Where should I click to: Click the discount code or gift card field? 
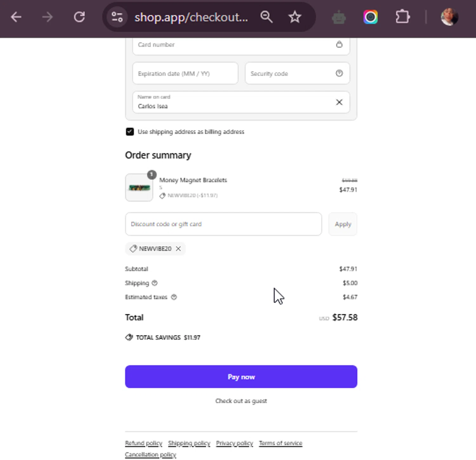click(x=223, y=224)
